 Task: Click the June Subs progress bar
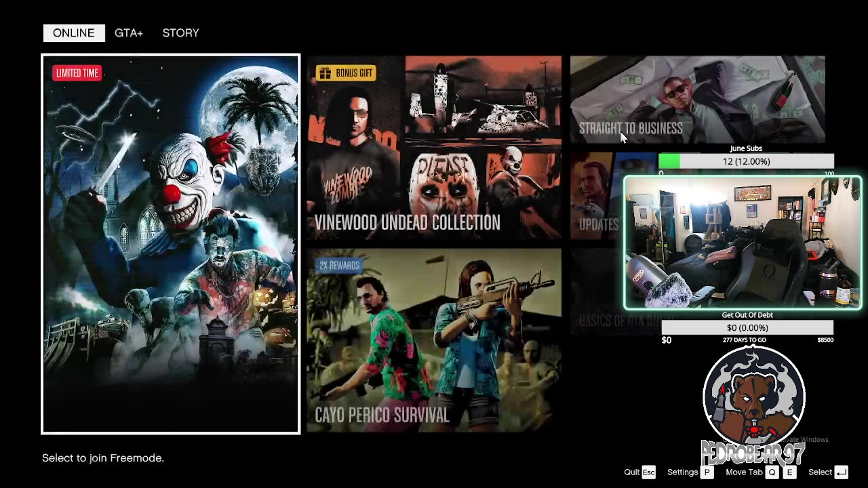click(746, 161)
